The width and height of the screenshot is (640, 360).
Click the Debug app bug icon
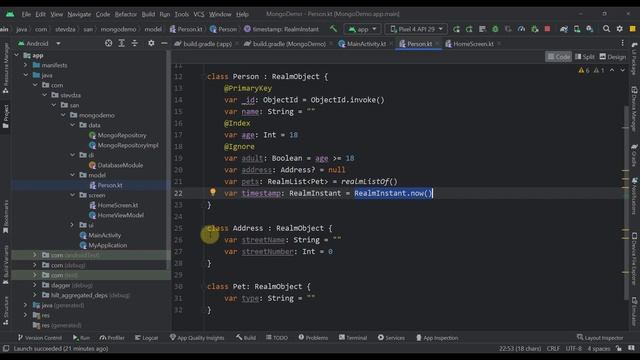(495, 29)
